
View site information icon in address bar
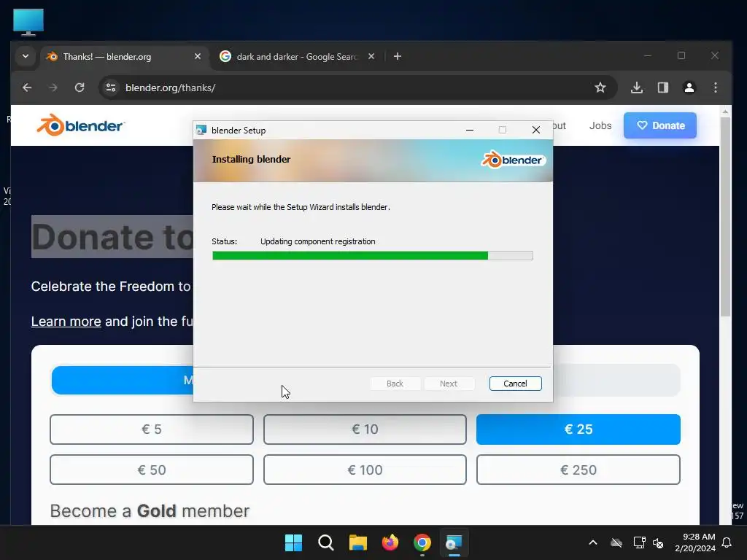coord(111,87)
